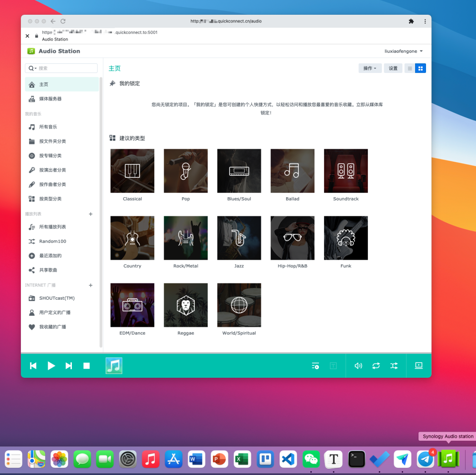476x475 pixels.
Task: Browse 按文件夹分类 in the sidebar
Action: click(x=61, y=141)
